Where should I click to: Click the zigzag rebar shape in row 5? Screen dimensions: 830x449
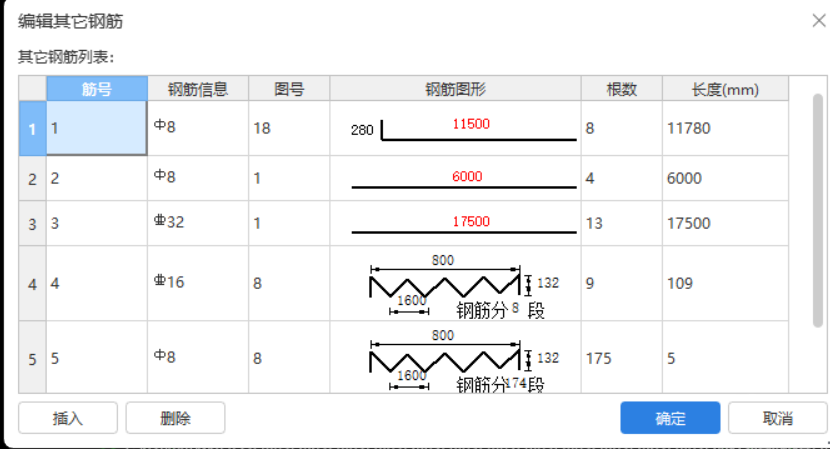[444, 361]
